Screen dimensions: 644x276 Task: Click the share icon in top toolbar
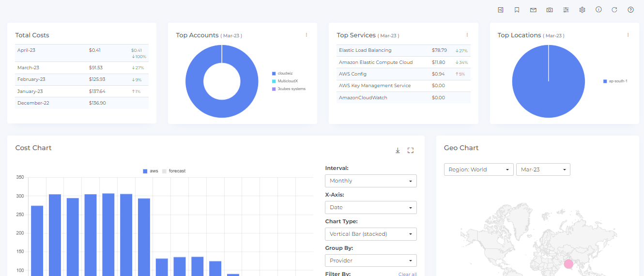pos(501,10)
